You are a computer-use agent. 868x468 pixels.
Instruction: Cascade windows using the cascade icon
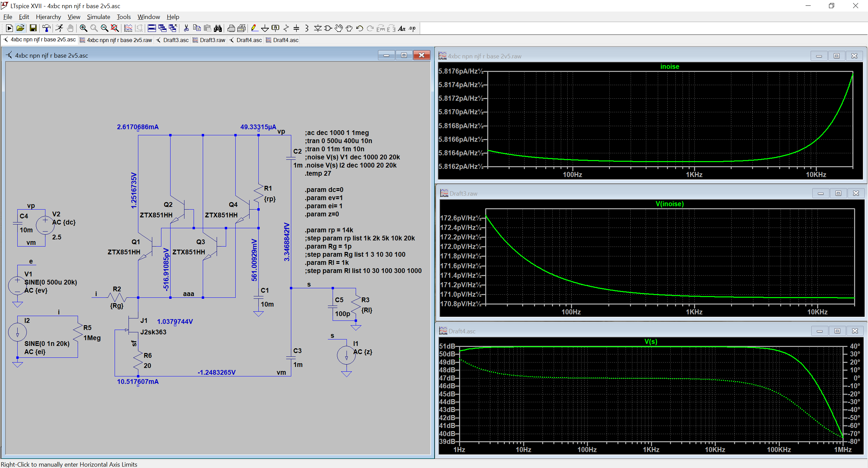coord(162,28)
